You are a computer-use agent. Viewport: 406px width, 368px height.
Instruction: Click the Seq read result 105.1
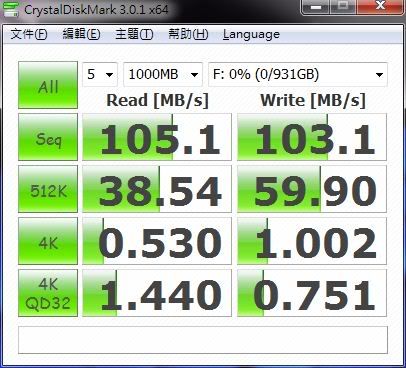(157, 137)
